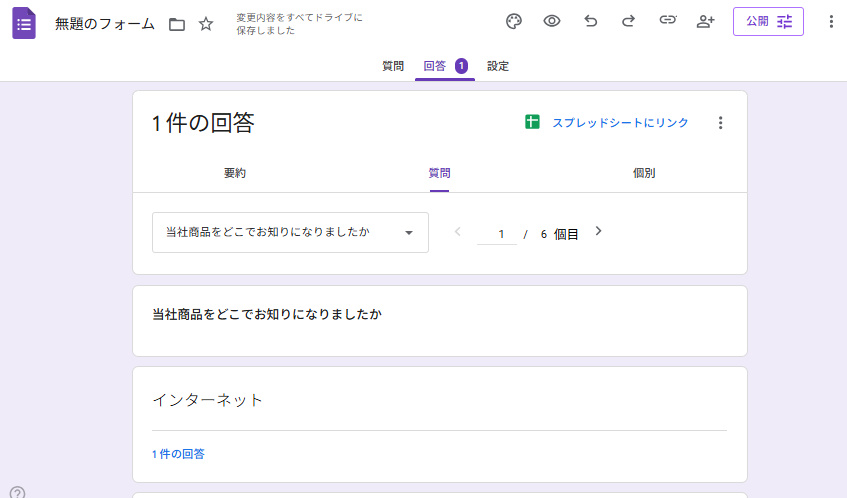
Task: Open the top-right more options menu
Action: click(x=831, y=21)
